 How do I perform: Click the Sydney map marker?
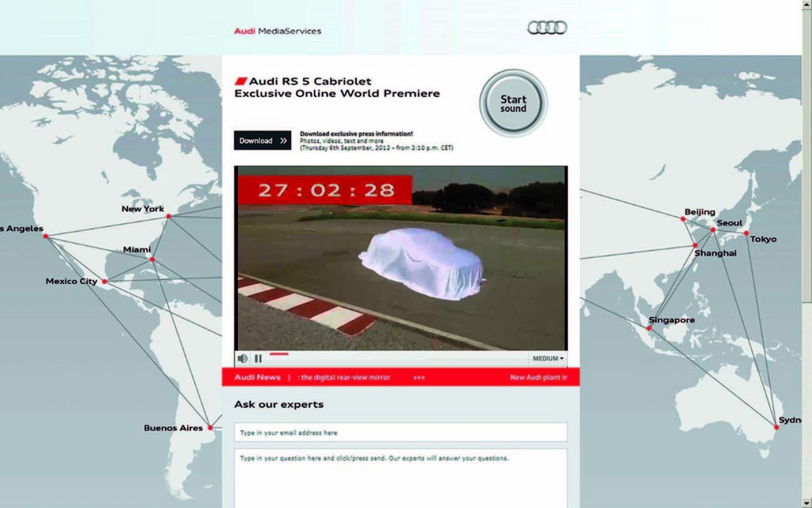pos(776,427)
